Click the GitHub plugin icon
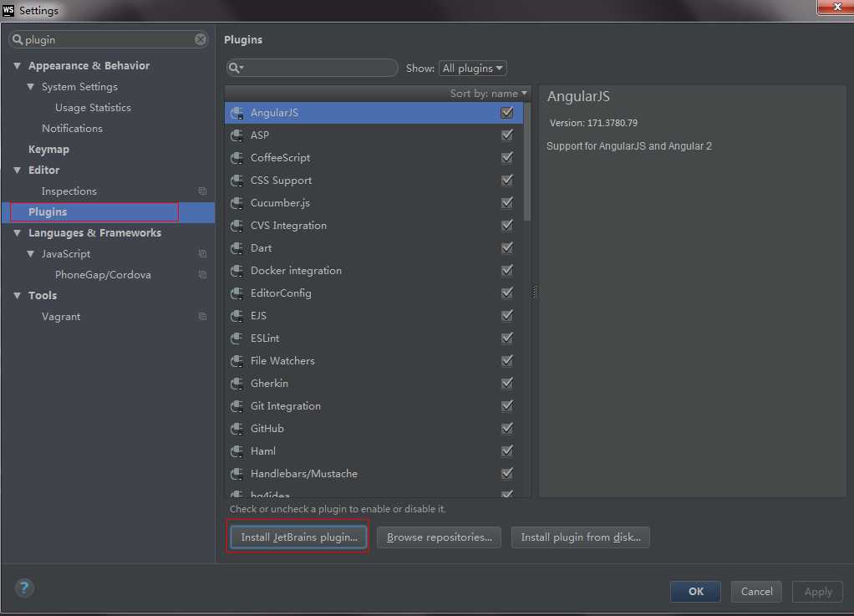 (x=237, y=429)
